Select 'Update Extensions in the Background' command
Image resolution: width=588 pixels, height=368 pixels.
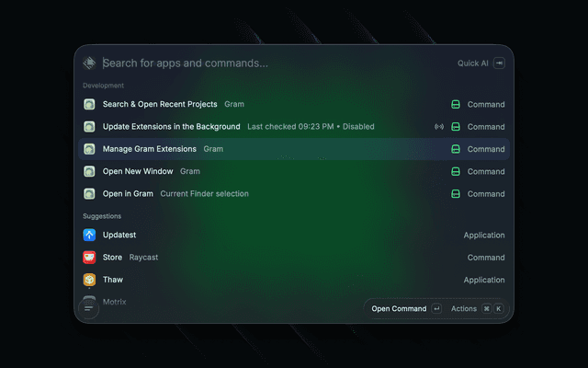pos(294,127)
